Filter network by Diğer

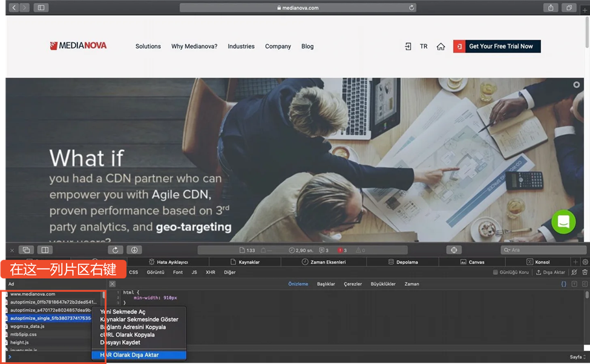[x=229, y=272]
